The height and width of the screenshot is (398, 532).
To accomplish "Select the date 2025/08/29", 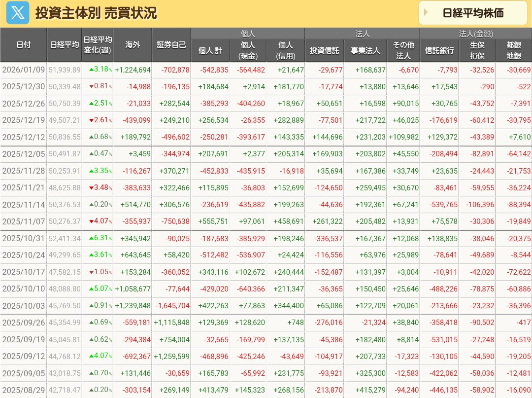I will pos(24,390).
